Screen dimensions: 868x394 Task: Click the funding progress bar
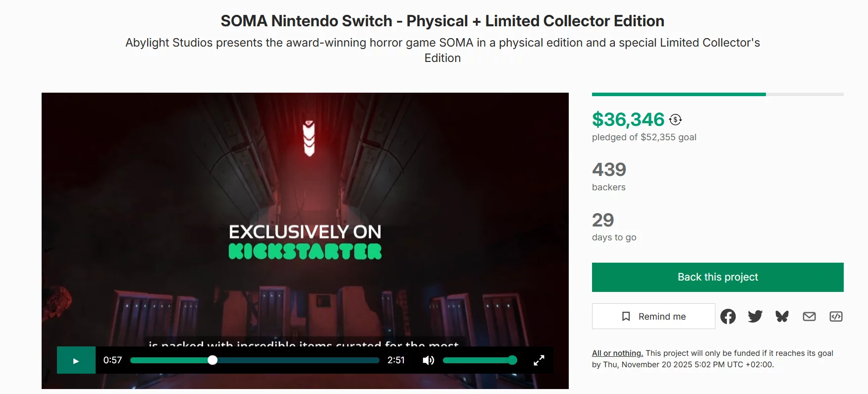pyautogui.click(x=717, y=94)
